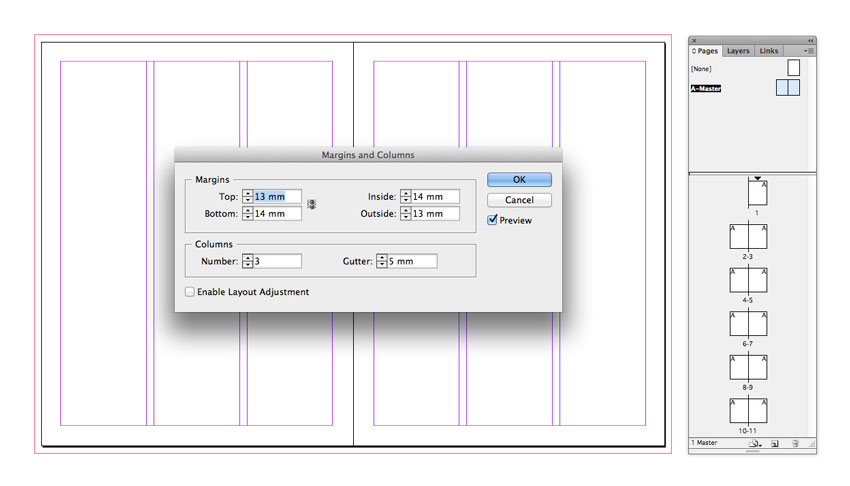Screen dimensions: 850x486
Task: Click the Bottom margin input field
Action: coord(277,214)
